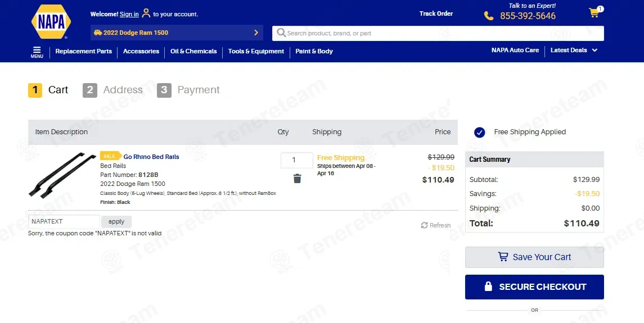The width and height of the screenshot is (644, 323).
Task: Click the yellow truck vehicle icon
Action: click(x=98, y=33)
